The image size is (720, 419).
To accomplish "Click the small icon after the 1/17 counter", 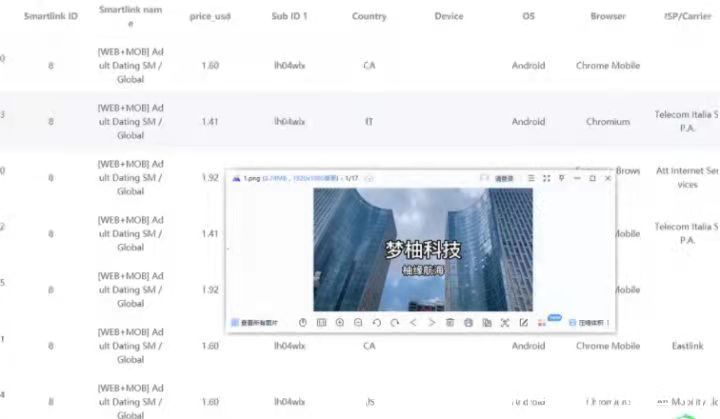I will pos(370,178).
